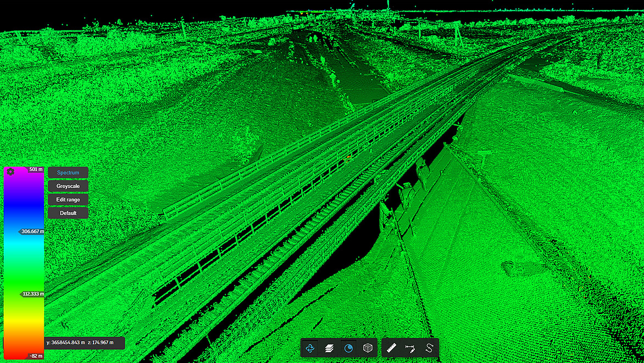Screen dimensions: 644x363
Task: Open the Edit range dialog
Action: 68,199
